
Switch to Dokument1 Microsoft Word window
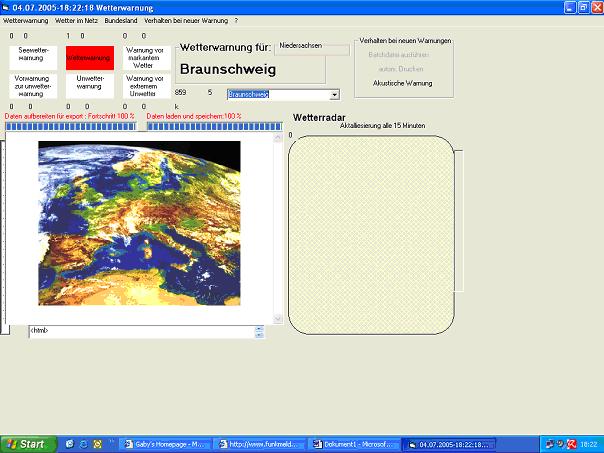(355, 443)
